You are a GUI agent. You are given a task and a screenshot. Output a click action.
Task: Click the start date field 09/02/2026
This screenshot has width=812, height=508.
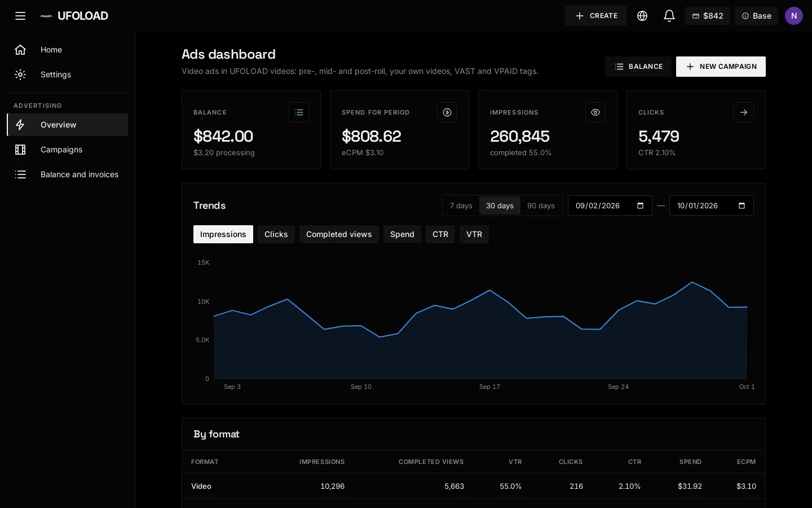tap(610, 205)
